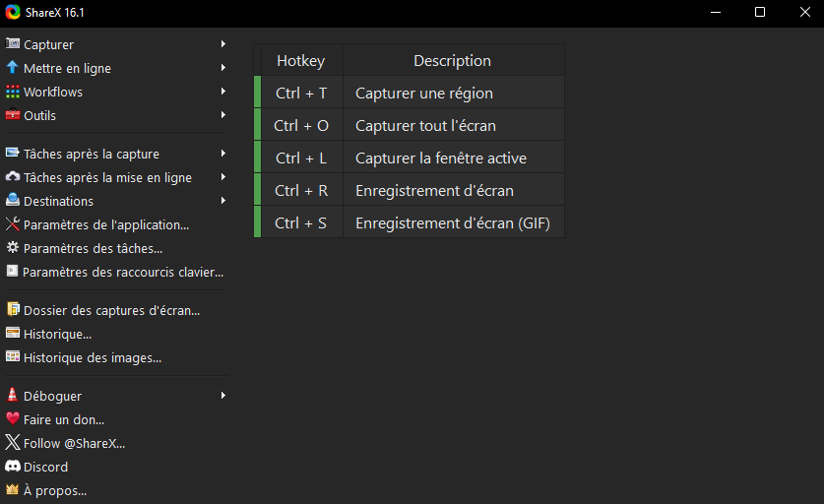Click the ShareX logo in the title bar
Viewport: 824px width, 504px height.
tap(13, 12)
